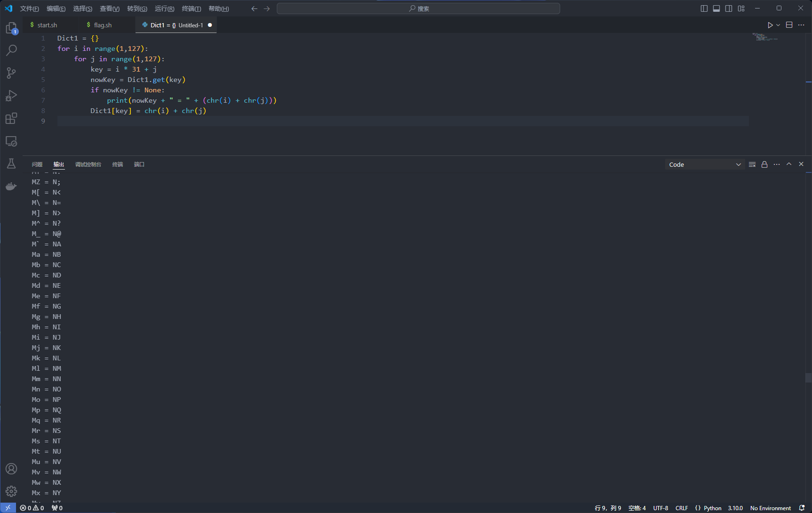Open the Explorer view in activity bar

11,28
